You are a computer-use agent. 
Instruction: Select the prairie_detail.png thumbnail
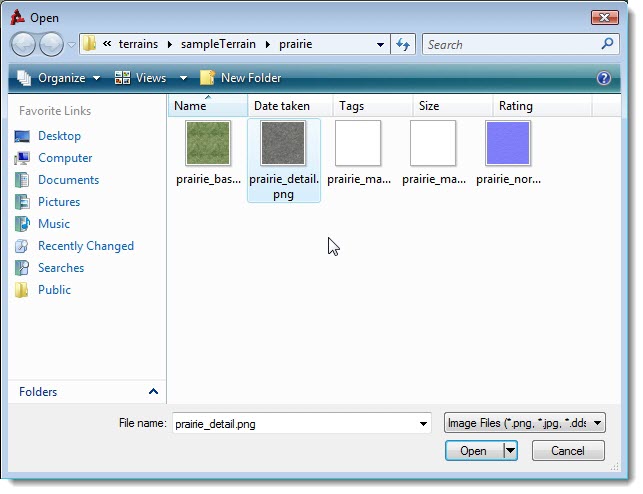coord(283,143)
